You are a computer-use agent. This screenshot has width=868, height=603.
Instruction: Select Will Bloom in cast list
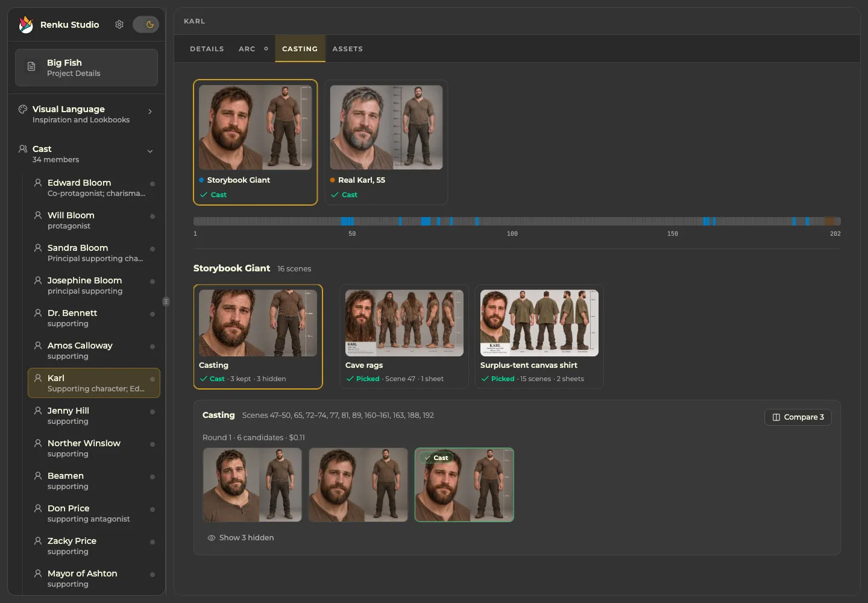tap(94, 220)
